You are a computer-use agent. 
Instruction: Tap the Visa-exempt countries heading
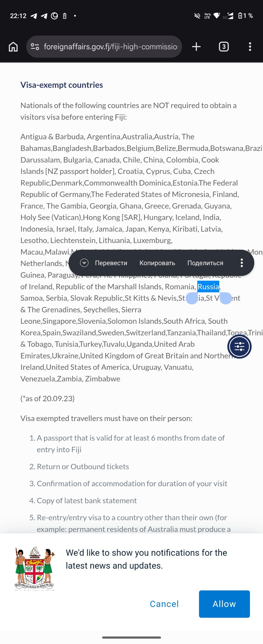click(62, 85)
